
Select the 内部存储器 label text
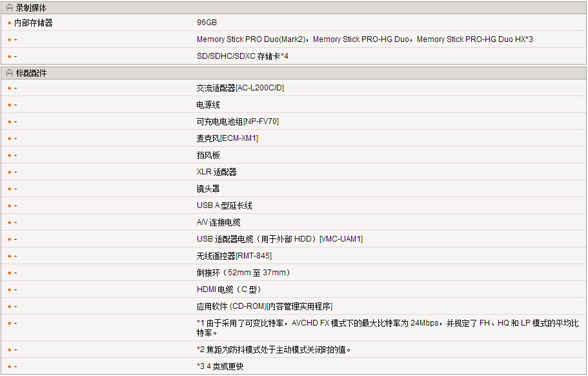coord(34,23)
